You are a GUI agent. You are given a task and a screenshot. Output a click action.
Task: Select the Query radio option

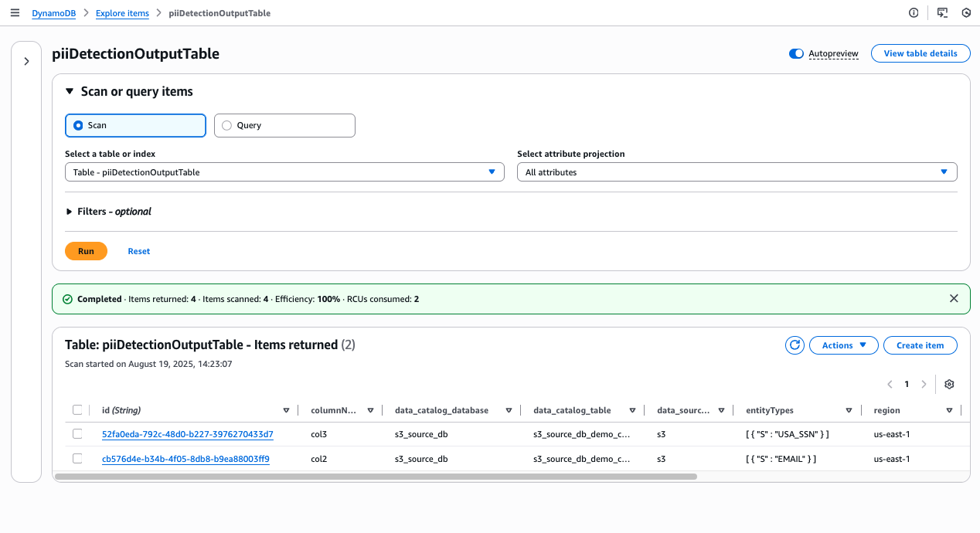click(x=284, y=125)
